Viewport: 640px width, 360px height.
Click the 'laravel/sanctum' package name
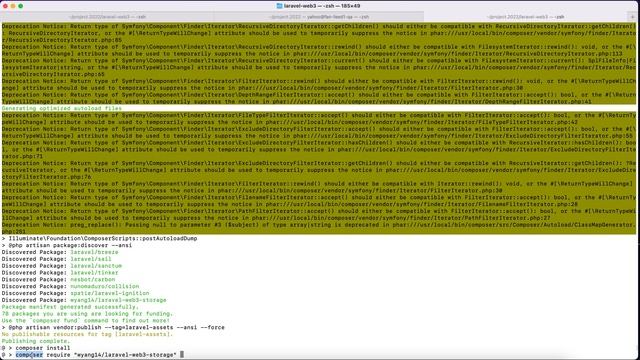pyautogui.click(x=96, y=266)
